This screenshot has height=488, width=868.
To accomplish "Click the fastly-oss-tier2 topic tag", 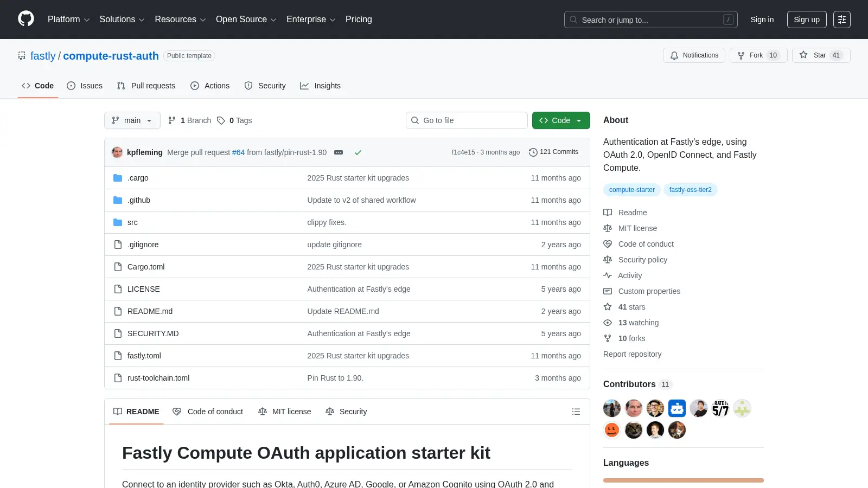I will tap(690, 190).
